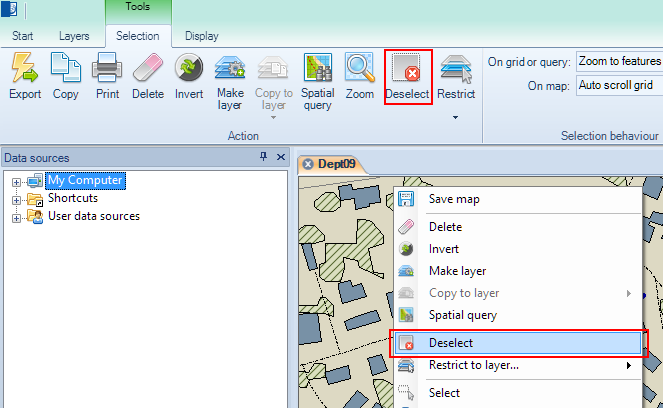Choose Deselect from the context menu
Screen dimensions: 663x408
450,343
